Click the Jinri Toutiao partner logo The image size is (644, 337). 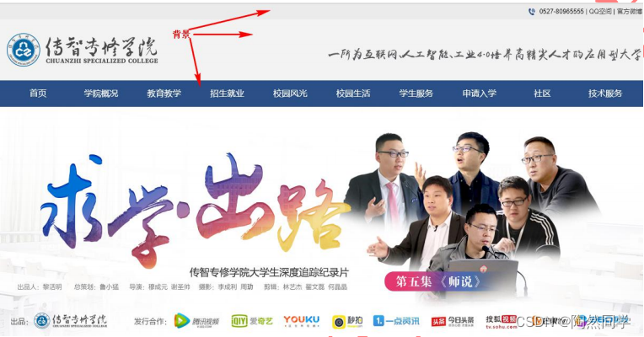[453, 321]
